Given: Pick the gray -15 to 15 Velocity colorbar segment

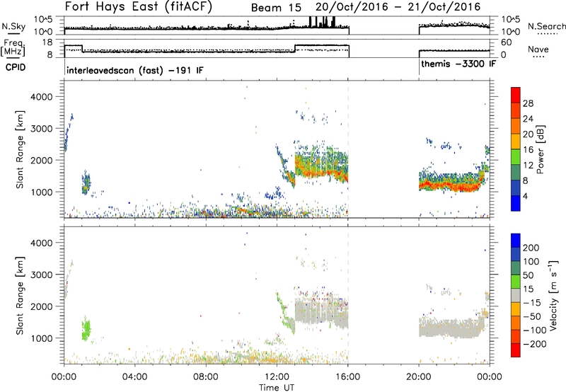Looking at the screenshot, I should (x=516, y=296).
